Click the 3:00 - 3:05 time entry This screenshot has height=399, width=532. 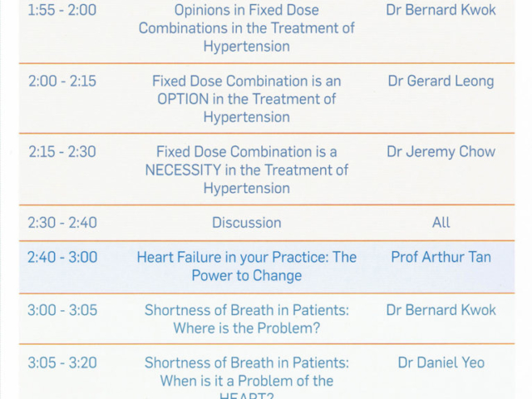62,310
